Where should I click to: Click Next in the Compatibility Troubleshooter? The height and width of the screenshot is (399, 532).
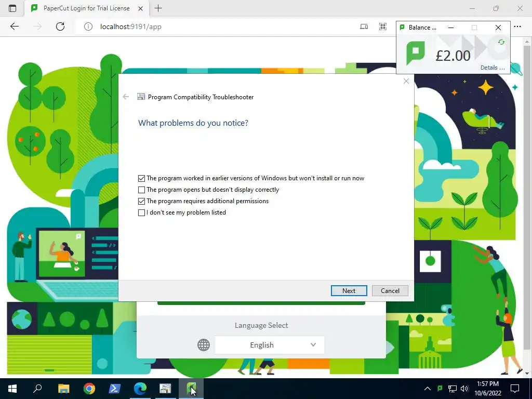[x=349, y=291]
